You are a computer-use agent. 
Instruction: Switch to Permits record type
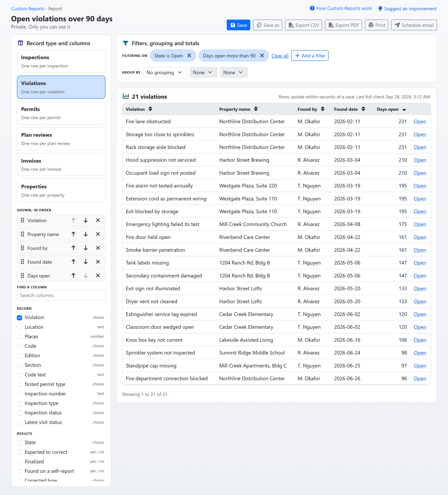(61, 113)
